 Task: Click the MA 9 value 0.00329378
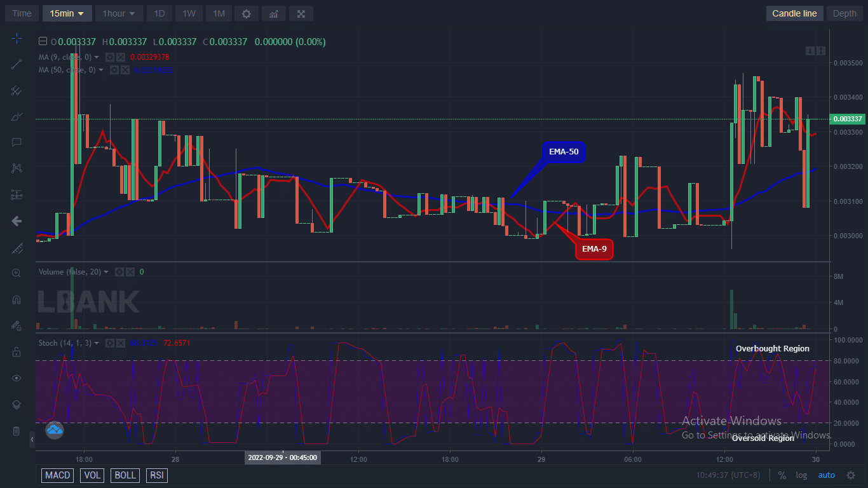[149, 57]
